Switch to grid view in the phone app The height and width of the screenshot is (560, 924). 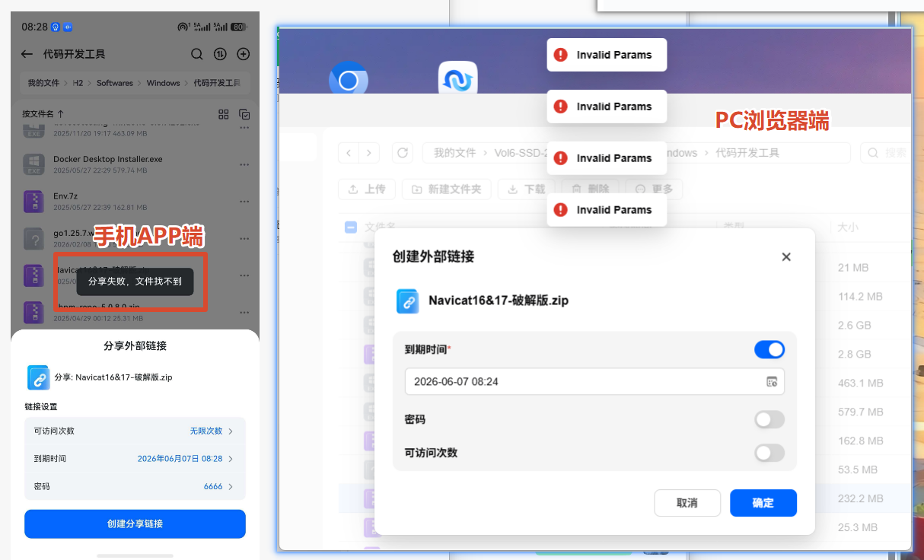[x=224, y=114]
